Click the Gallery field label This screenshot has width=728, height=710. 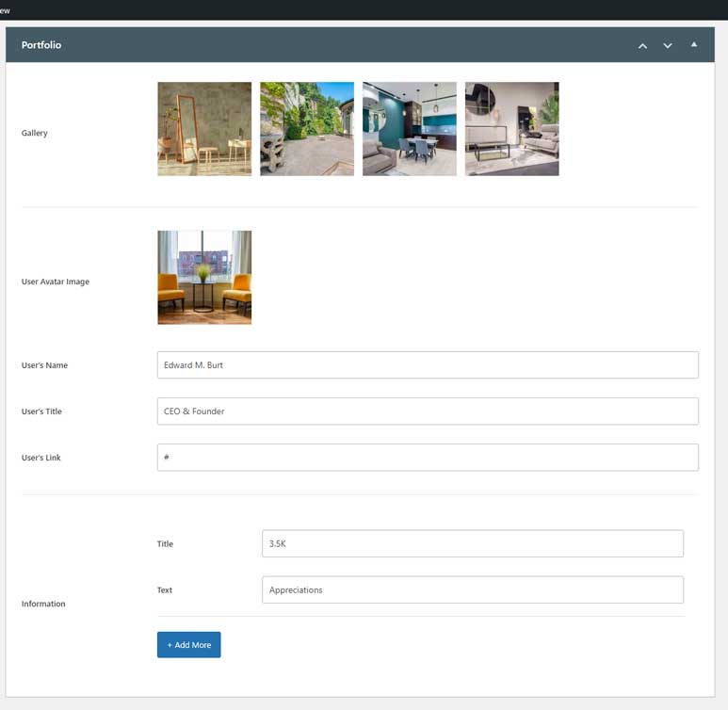35,133
